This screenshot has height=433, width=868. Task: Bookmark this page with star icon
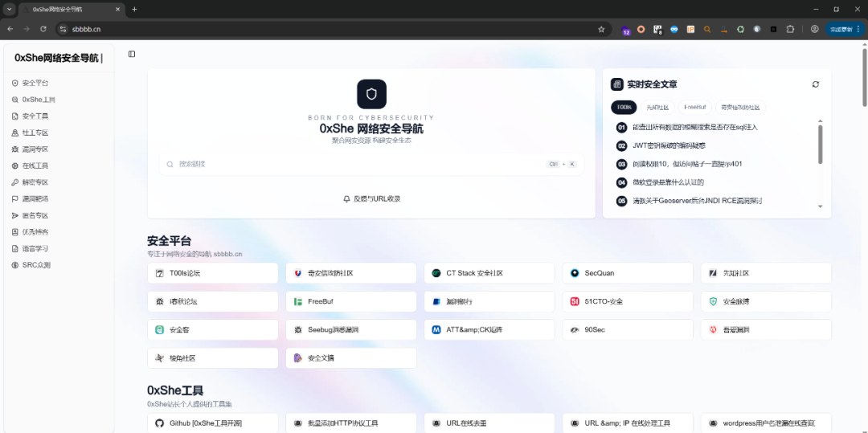point(601,29)
